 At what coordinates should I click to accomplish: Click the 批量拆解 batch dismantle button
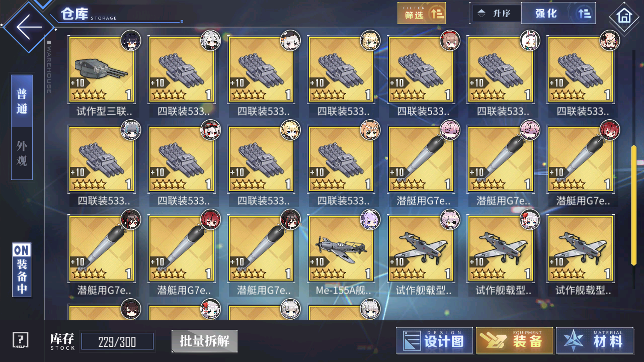pos(204,341)
